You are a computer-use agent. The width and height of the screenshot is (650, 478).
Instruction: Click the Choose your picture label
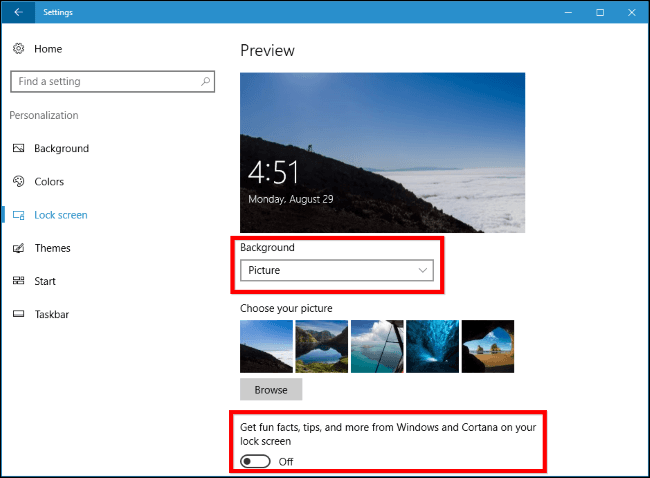tap(286, 308)
